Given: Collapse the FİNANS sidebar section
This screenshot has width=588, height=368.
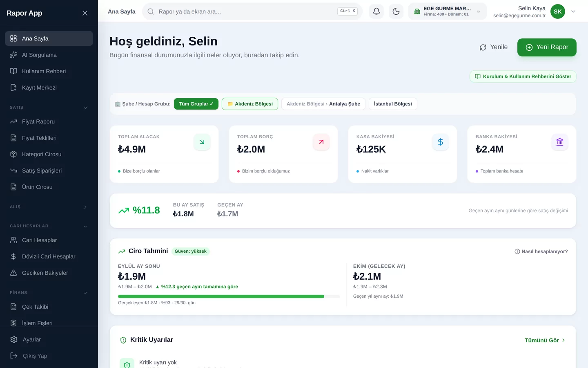Looking at the screenshot, I should (49, 293).
